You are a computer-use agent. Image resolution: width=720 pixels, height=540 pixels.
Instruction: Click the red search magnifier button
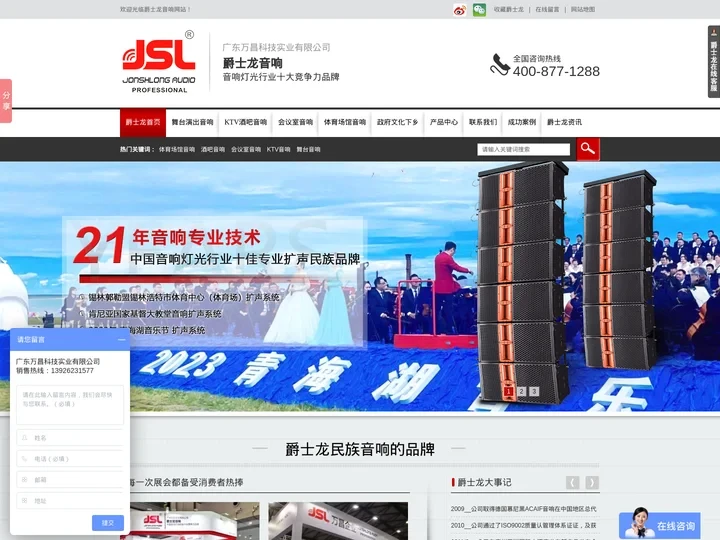click(588, 149)
